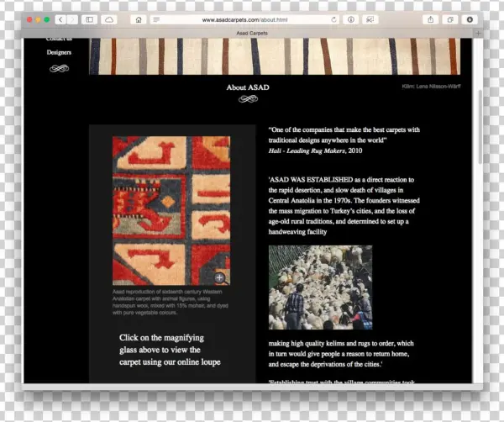Viewport: 504px width, 422px height.
Task: Open the Downloads button
Action: (470, 19)
